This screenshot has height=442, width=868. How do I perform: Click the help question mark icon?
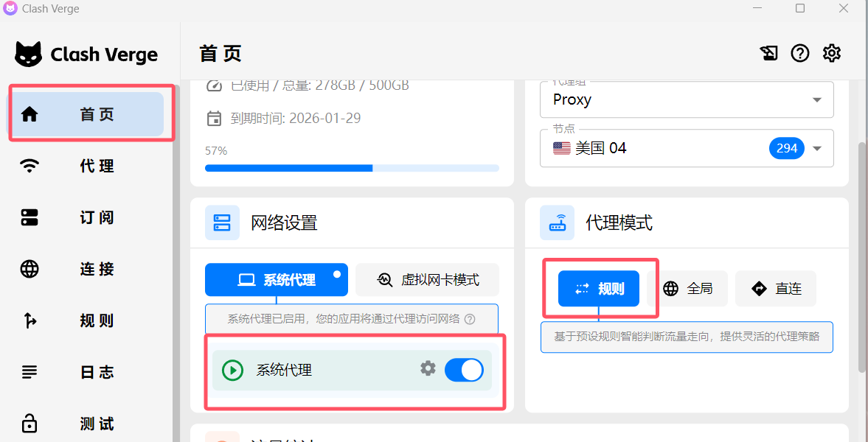(x=800, y=53)
